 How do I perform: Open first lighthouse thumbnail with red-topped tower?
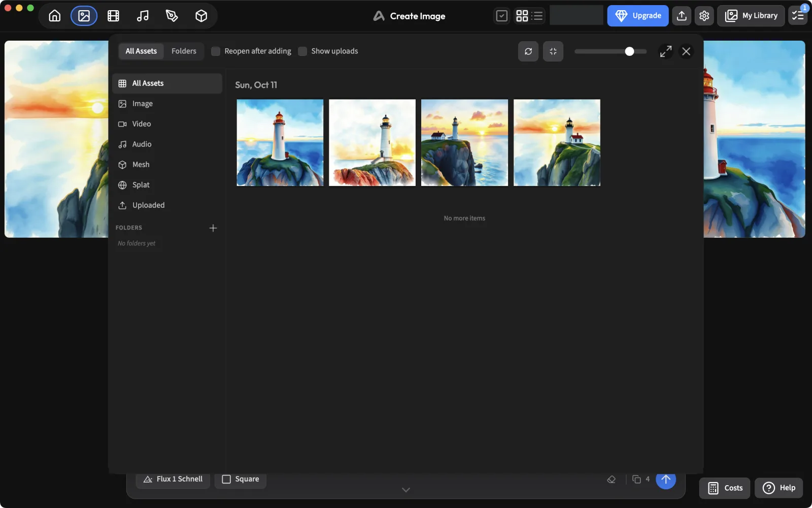point(280,143)
